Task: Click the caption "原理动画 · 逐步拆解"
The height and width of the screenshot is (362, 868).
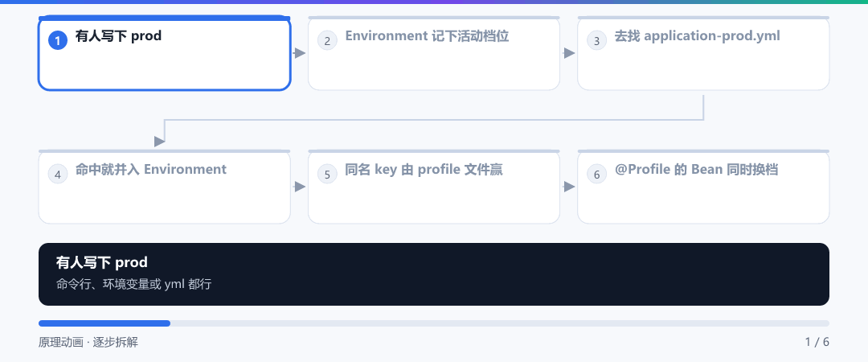Action: (x=88, y=342)
